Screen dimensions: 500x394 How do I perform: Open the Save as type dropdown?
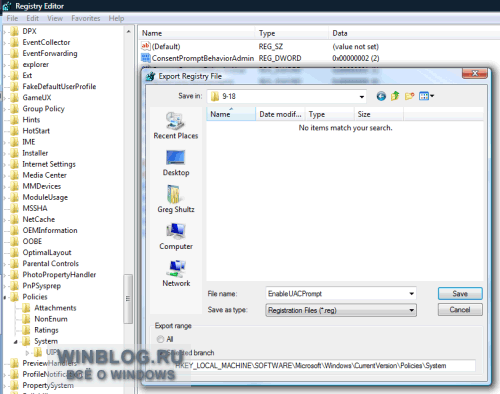pos(412,310)
